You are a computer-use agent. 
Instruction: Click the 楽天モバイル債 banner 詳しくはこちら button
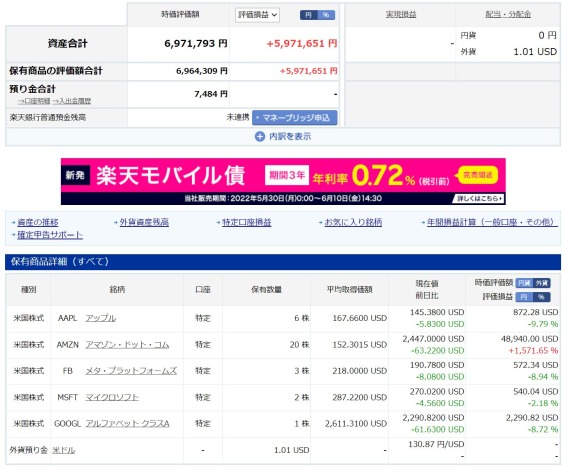point(479,199)
